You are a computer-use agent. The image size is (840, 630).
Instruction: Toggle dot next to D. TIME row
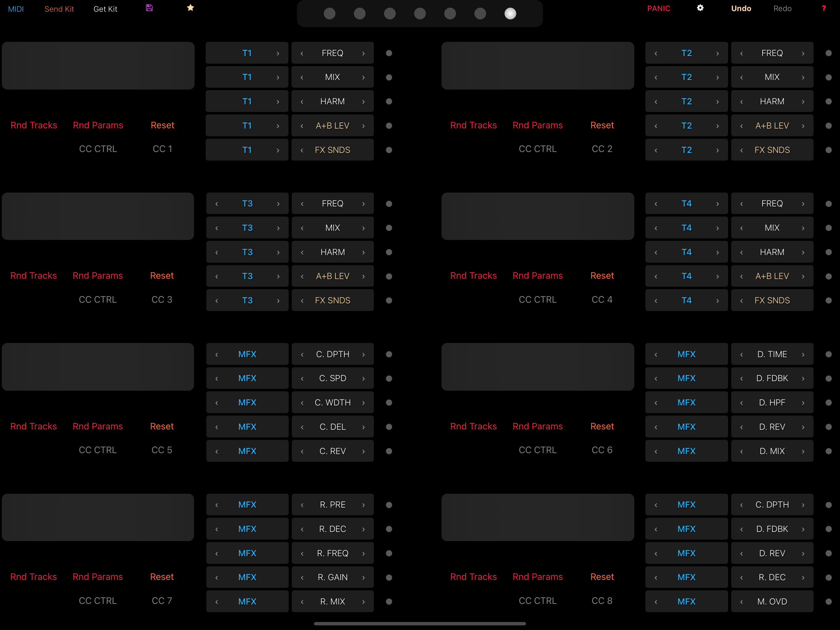[829, 354]
